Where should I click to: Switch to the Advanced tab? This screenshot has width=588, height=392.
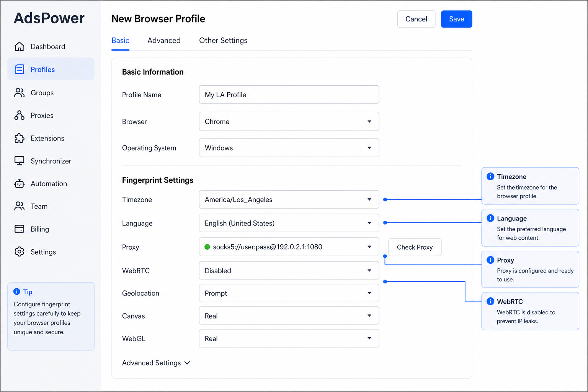click(x=164, y=41)
